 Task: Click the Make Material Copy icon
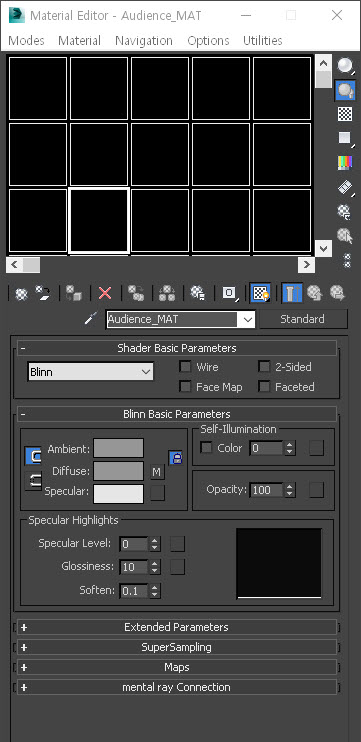pos(136,293)
